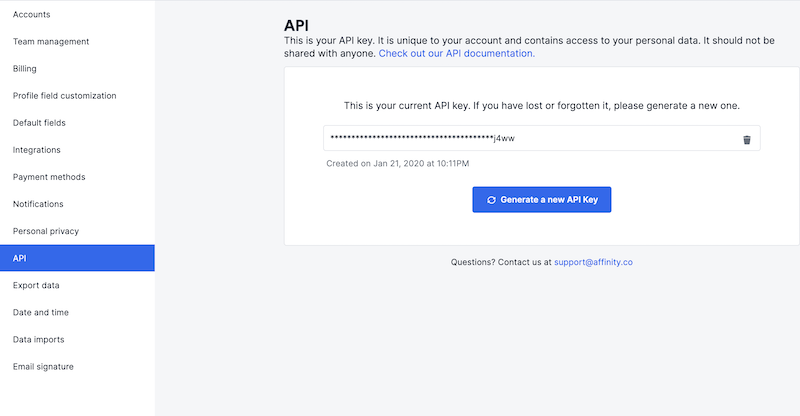Open the API documentation link
800x416 pixels.
coord(456,54)
